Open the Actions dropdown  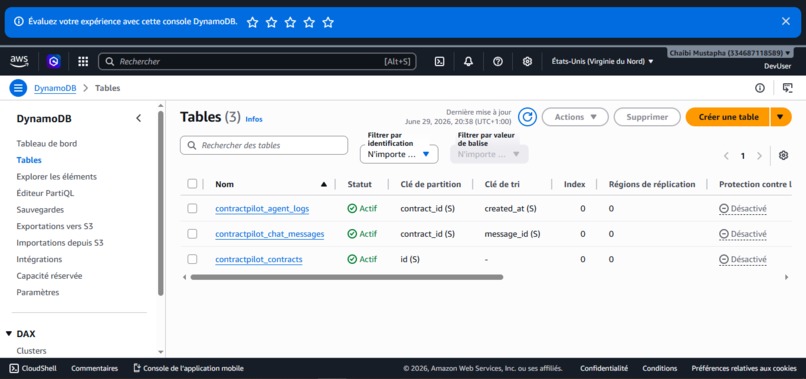pyautogui.click(x=575, y=117)
